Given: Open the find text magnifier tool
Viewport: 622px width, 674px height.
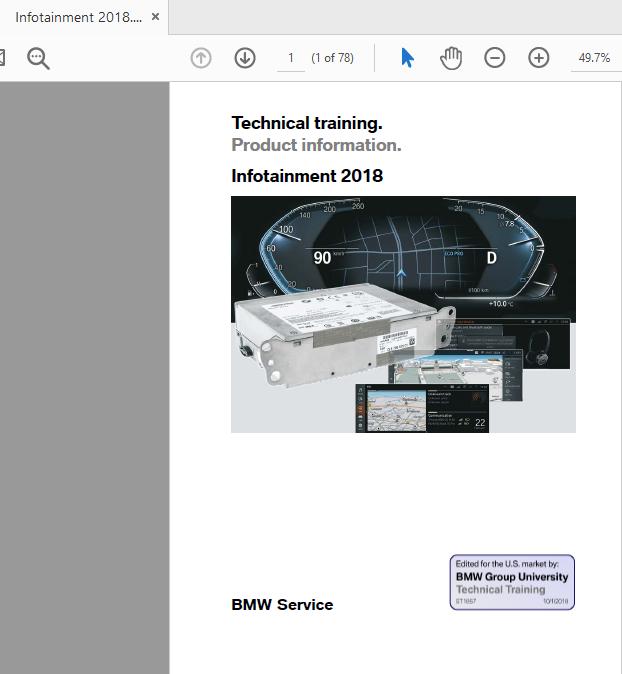Looking at the screenshot, I should point(38,58).
